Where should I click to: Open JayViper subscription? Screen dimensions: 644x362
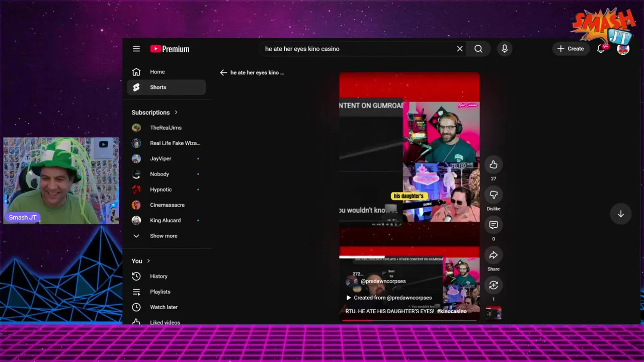click(x=167, y=159)
